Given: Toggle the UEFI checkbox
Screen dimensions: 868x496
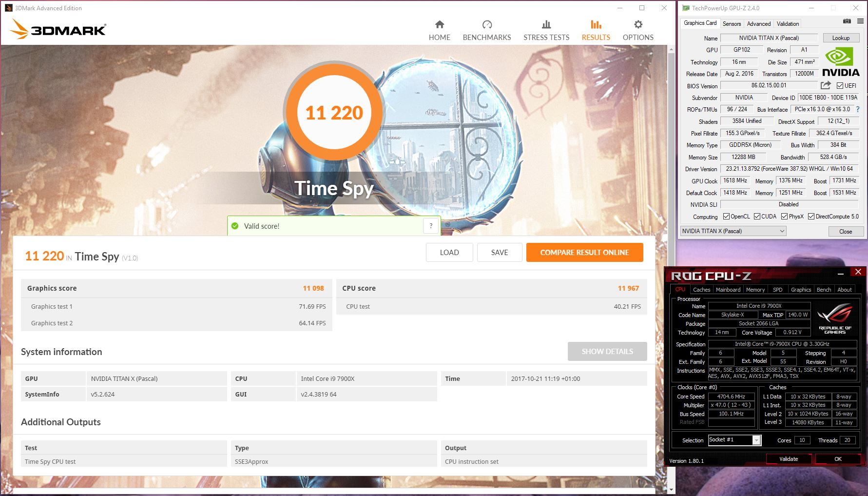Looking at the screenshot, I should [840, 86].
